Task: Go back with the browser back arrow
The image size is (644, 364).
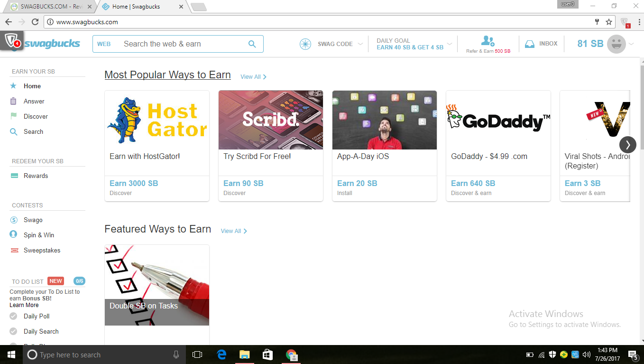Action: pyautogui.click(x=9, y=22)
